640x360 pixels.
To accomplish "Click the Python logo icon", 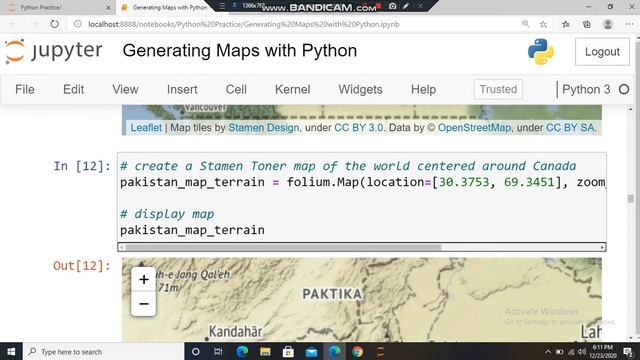I will (x=541, y=51).
